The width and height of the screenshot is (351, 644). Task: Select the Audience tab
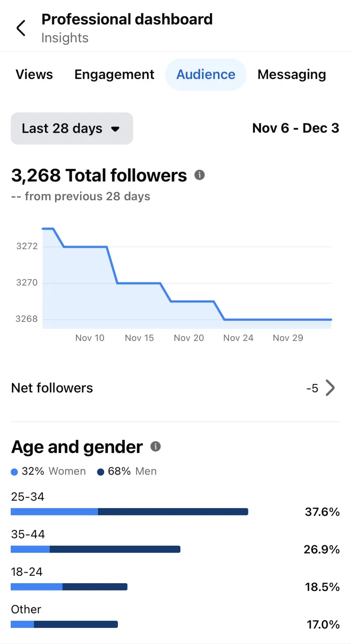[x=206, y=74]
